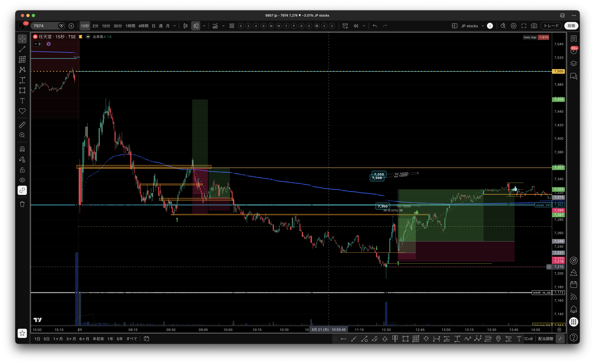Apply the quick template button D

coord(263,26)
